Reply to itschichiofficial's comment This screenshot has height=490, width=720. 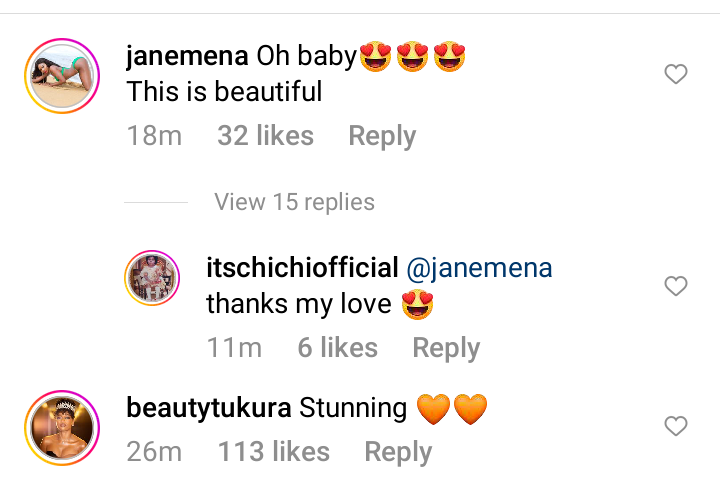pos(446,348)
